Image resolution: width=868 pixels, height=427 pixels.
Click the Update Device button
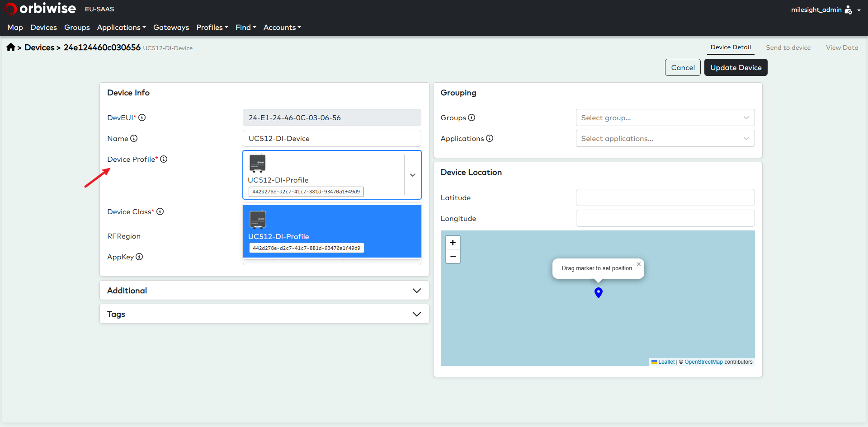736,67
